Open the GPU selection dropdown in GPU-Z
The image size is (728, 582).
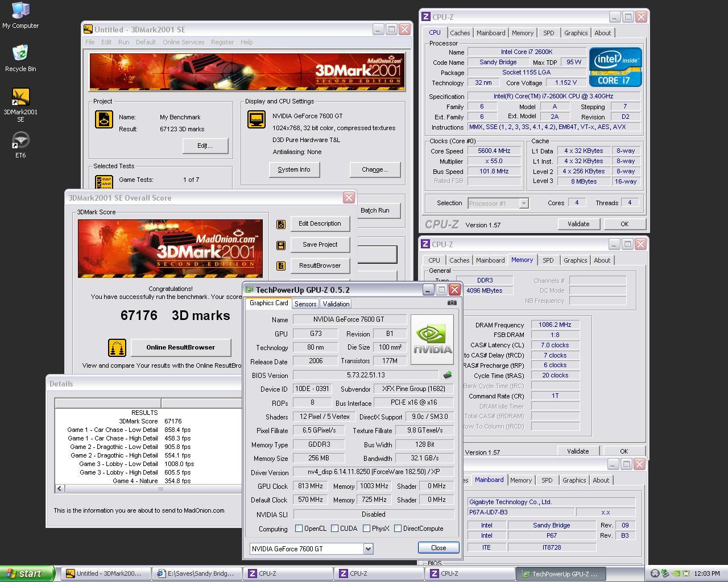pyautogui.click(x=368, y=548)
